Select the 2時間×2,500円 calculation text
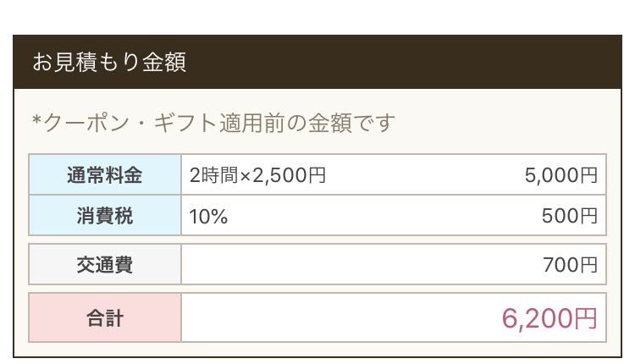Screen dimensions: 635x364 [257, 175]
